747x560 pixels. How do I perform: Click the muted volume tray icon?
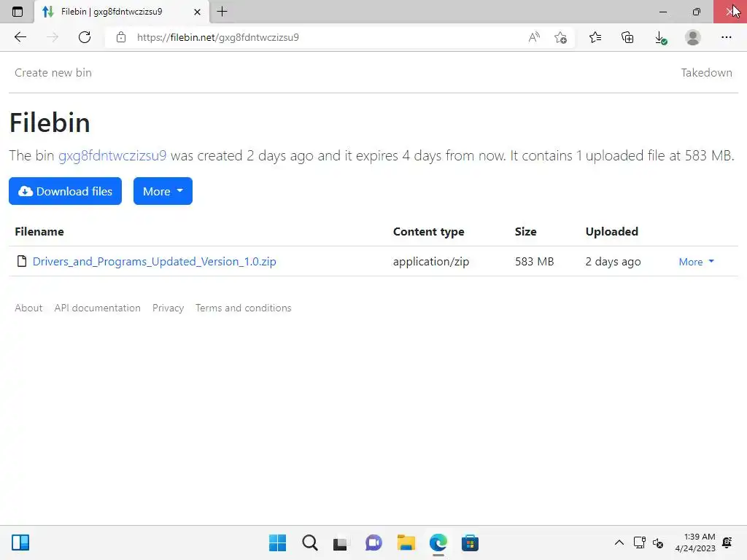658,542
